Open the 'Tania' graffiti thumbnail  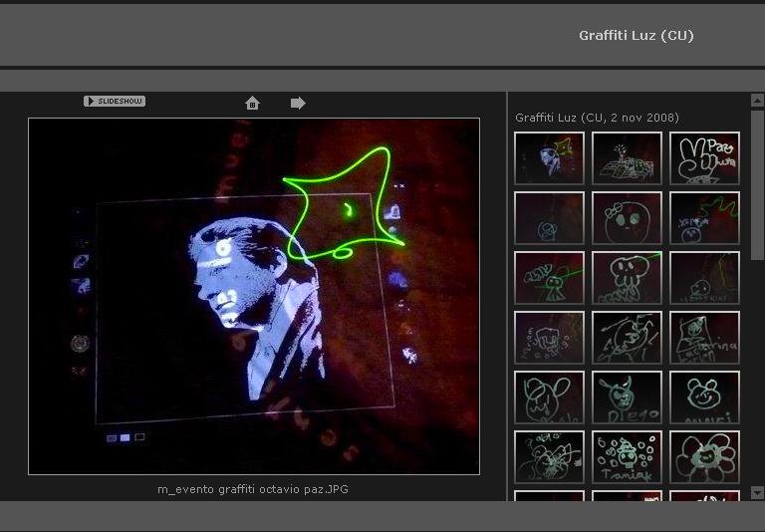point(627,457)
